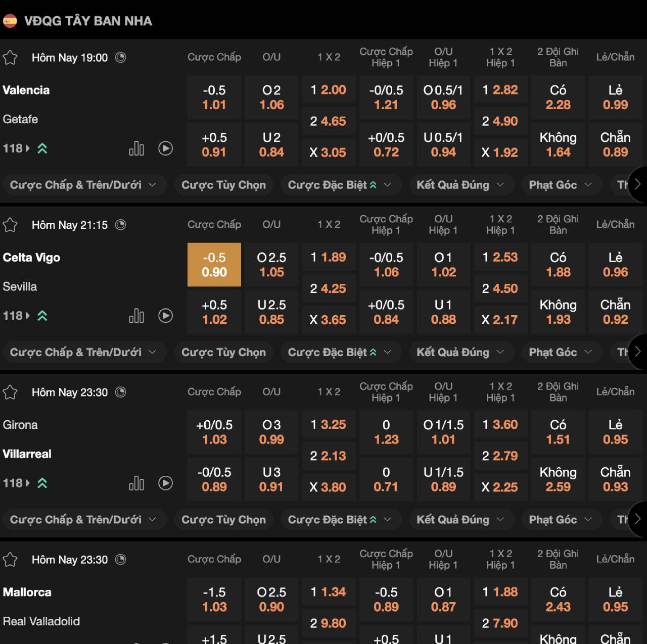View stats bar chart for Girona vs Villarreal
Viewport: 647px width, 644px height.
[x=136, y=483]
